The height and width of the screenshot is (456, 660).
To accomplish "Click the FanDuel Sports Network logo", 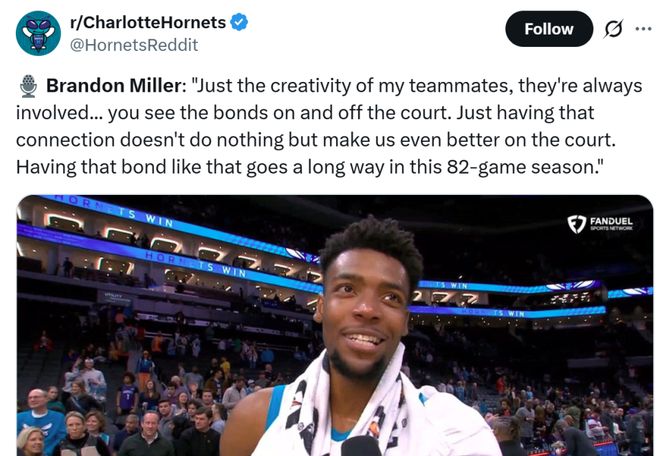I will point(599,224).
